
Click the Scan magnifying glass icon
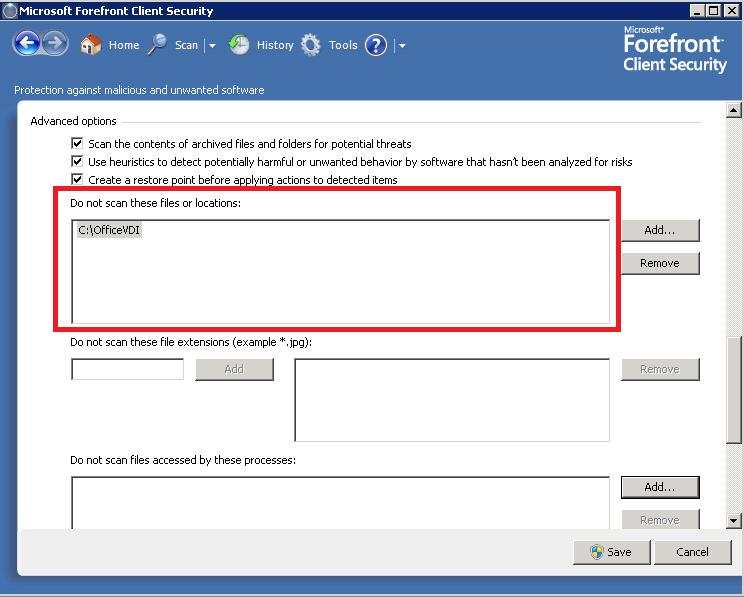158,45
